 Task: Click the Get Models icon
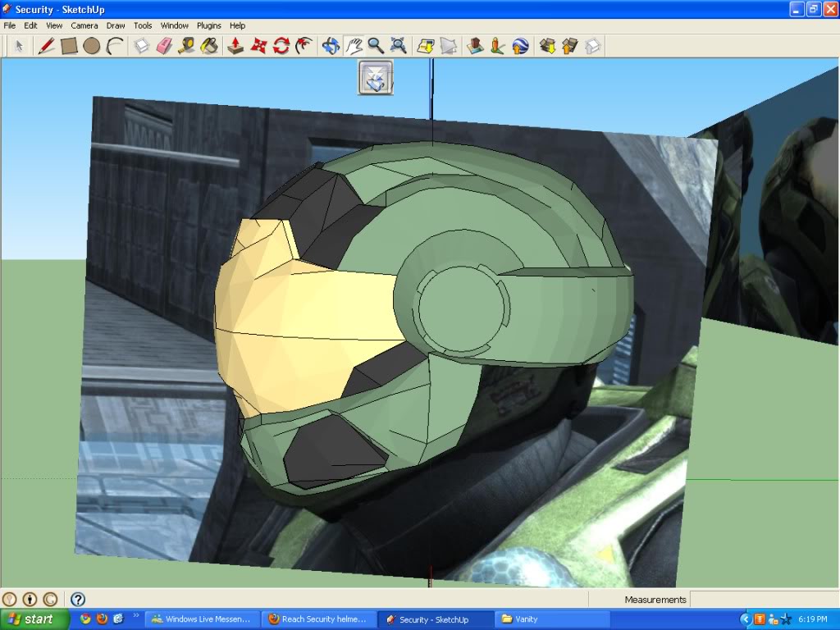click(x=547, y=46)
